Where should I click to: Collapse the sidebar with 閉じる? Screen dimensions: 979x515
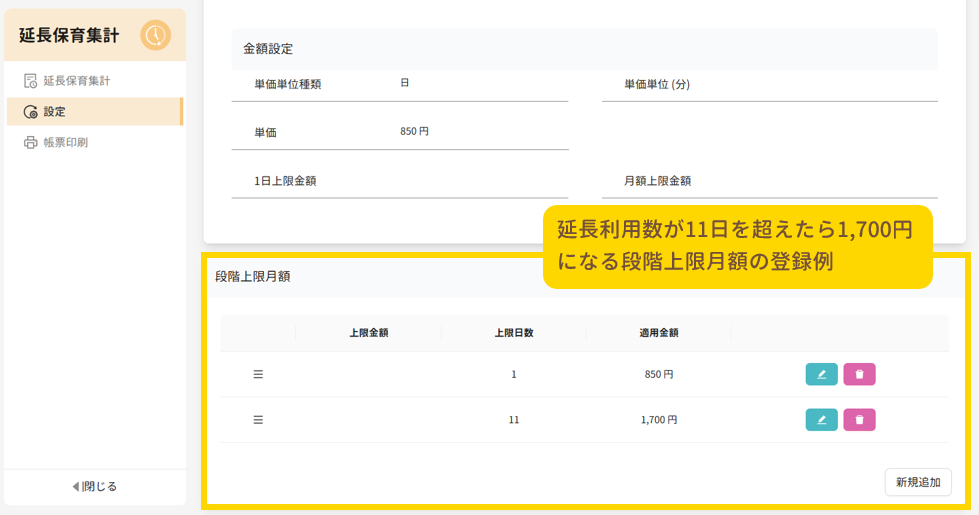pos(94,486)
